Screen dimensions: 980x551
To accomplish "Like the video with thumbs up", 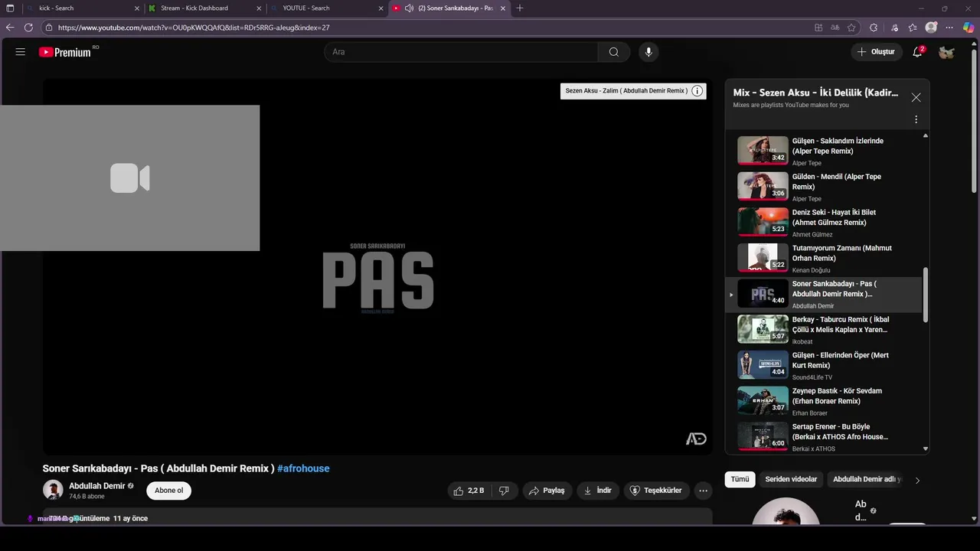I will [x=469, y=491].
